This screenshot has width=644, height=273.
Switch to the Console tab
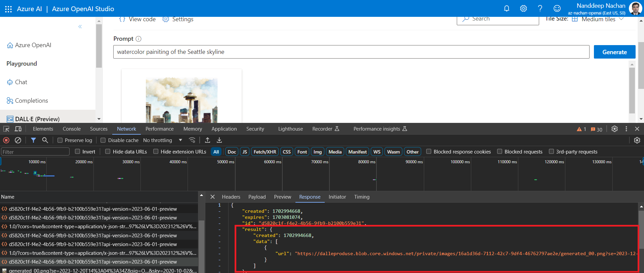(x=72, y=129)
